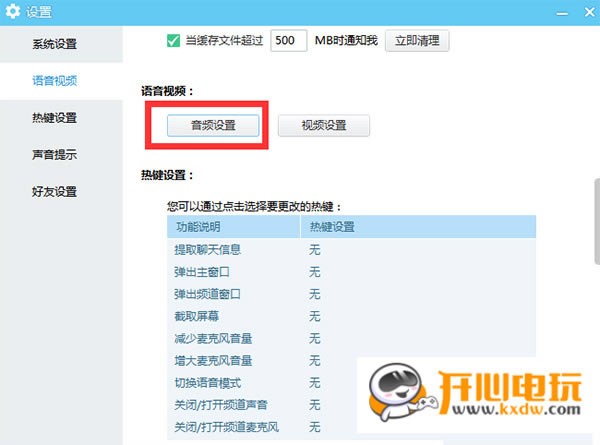Image resolution: width=600 pixels, height=445 pixels.
Task: Click the 立即清理 button
Action: pyautogui.click(x=417, y=41)
